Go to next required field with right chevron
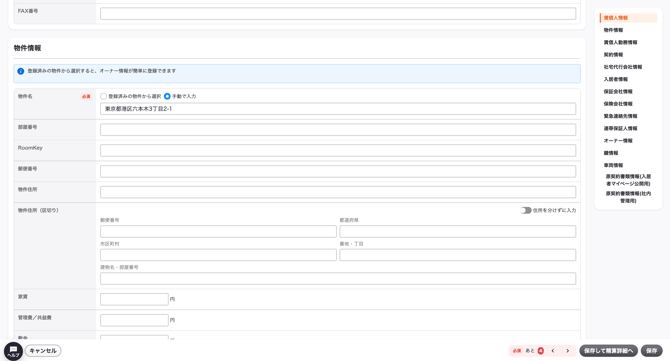The image size is (670, 361). [567, 351]
